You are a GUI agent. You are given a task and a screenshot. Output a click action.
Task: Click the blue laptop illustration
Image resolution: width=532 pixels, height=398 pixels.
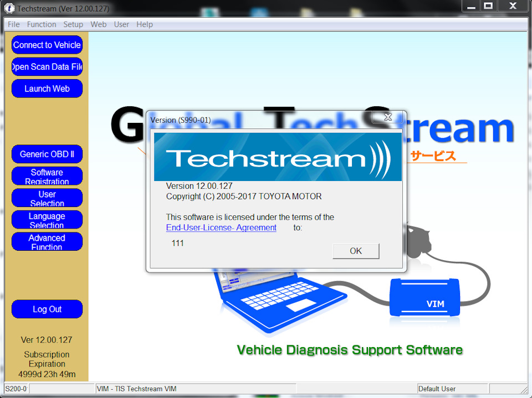[x=280, y=301]
